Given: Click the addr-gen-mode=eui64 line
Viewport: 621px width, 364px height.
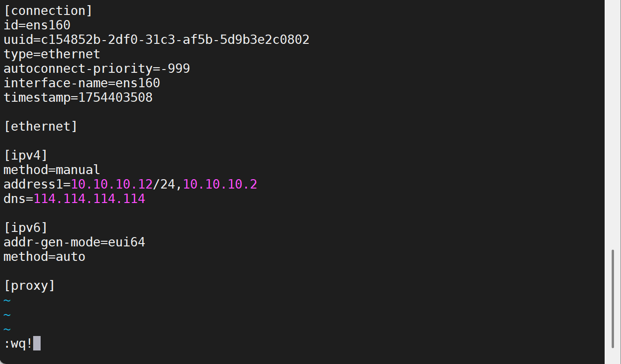Looking at the screenshot, I should click(74, 242).
